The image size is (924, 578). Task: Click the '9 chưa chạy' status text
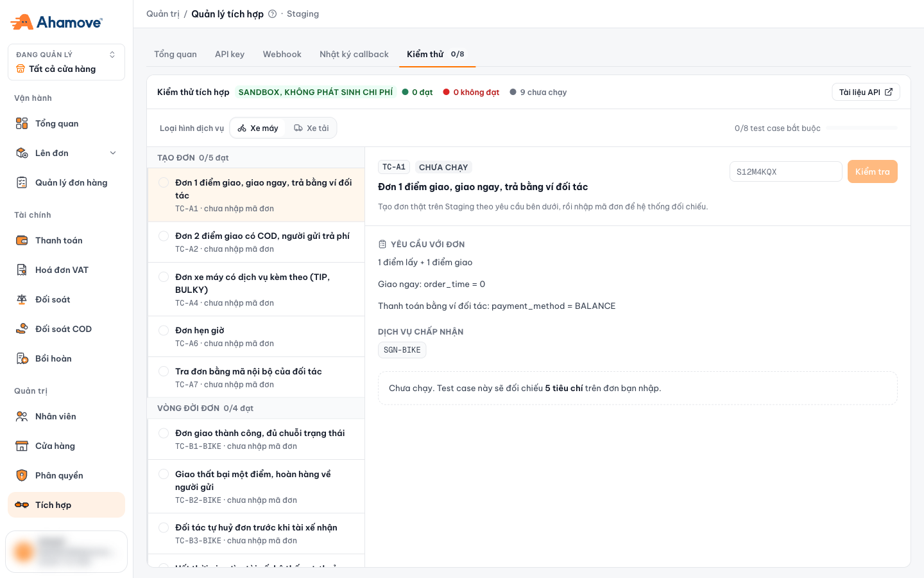(x=543, y=92)
